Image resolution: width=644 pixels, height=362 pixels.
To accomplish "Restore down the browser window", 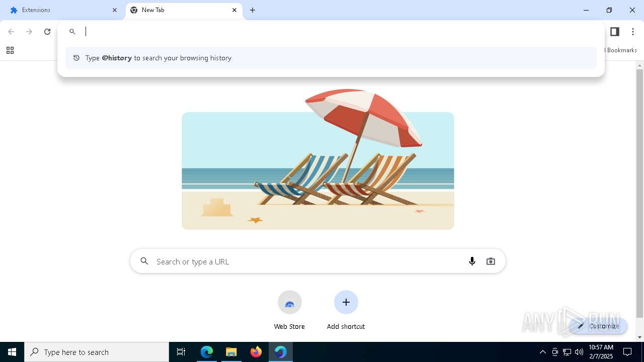I will 609,10.
